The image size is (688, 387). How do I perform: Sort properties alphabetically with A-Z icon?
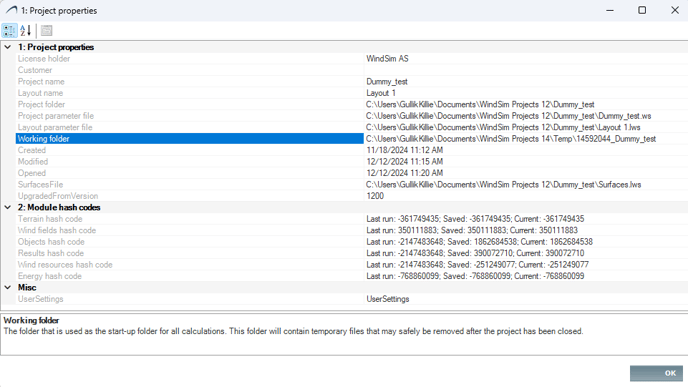coord(25,31)
